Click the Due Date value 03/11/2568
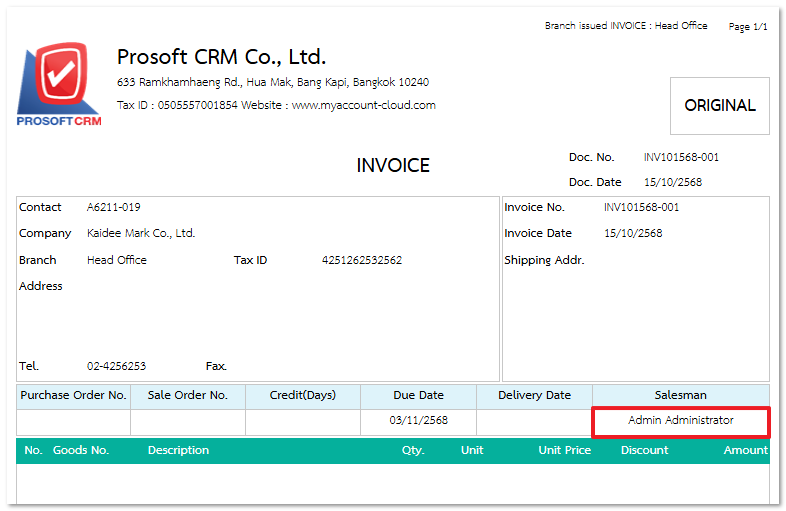 (418, 421)
